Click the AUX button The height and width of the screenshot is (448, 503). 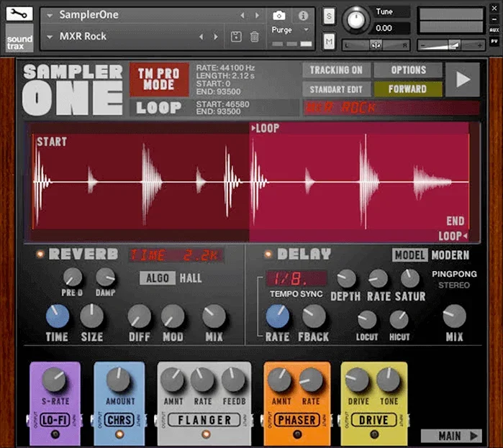[x=494, y=29]
